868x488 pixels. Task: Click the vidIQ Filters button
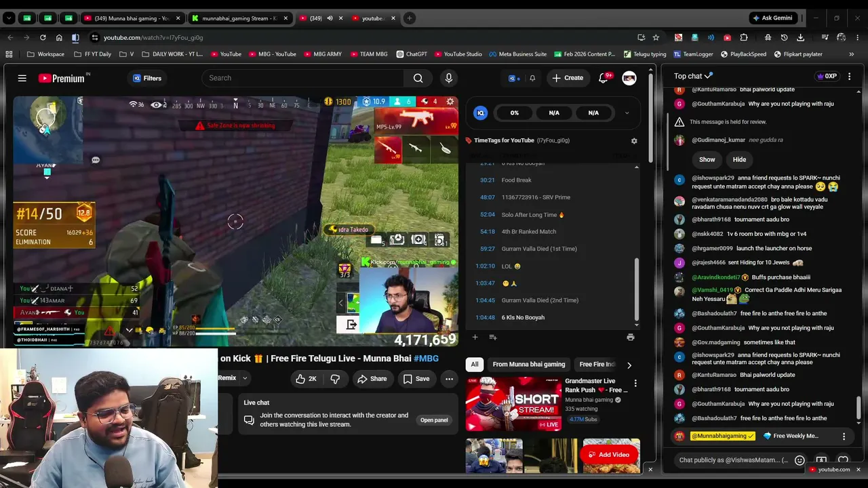coord(147,78)
